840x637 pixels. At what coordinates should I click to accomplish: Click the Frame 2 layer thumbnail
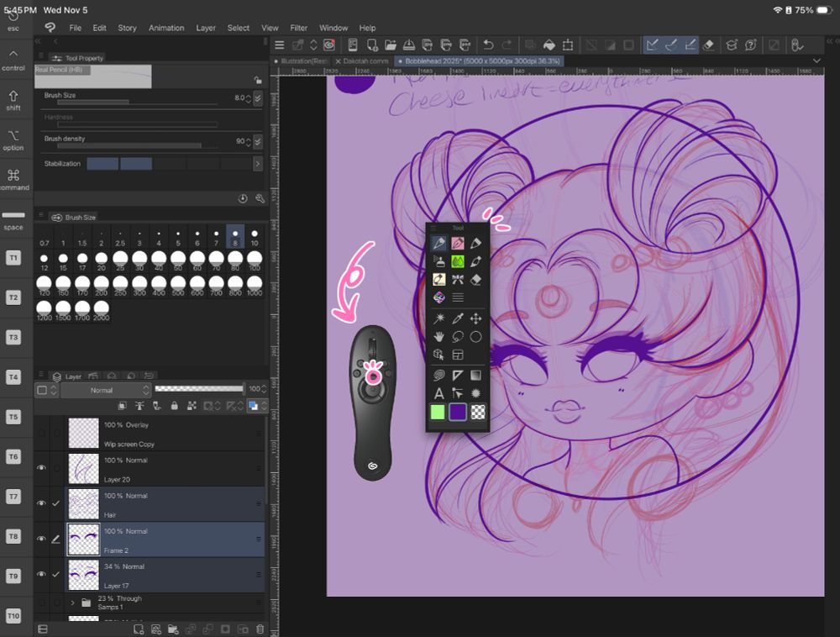[x=83, y=539]
